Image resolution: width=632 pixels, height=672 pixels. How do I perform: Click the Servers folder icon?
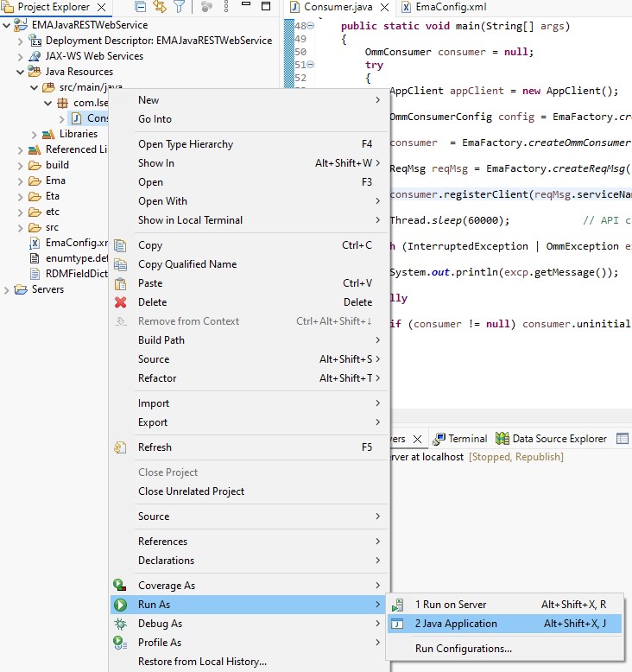[x=21, y=289]
